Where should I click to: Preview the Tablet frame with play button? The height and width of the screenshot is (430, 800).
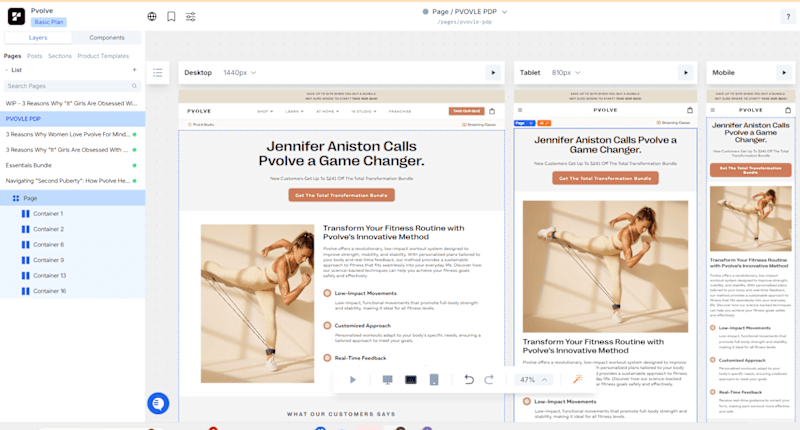point(686,72)
